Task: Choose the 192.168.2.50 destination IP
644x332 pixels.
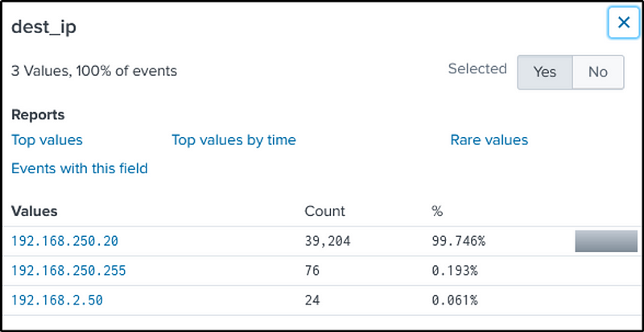Action: point(57,301)
